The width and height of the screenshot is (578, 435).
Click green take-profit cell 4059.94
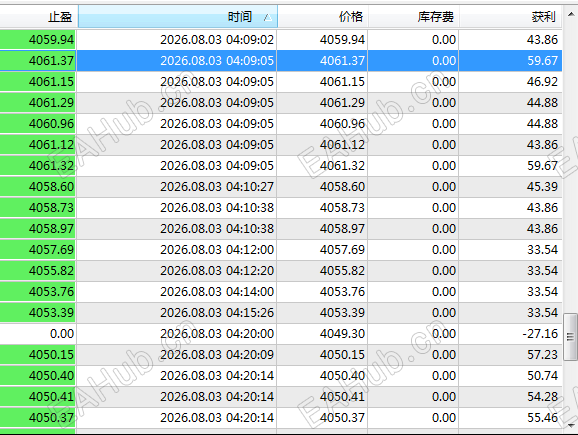click(38, 39)
